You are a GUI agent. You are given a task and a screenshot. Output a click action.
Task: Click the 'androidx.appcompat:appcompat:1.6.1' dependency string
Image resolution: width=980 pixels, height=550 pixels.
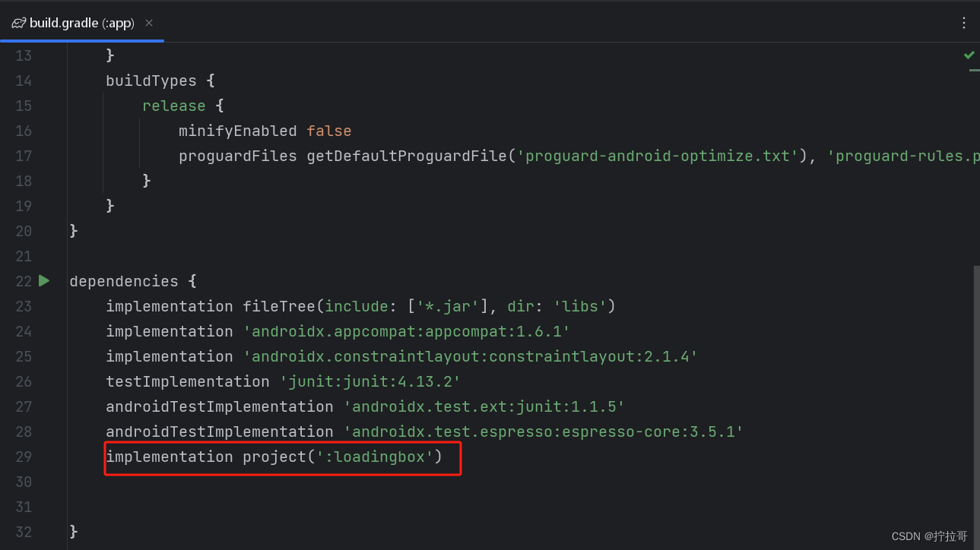tap(407, 331)
